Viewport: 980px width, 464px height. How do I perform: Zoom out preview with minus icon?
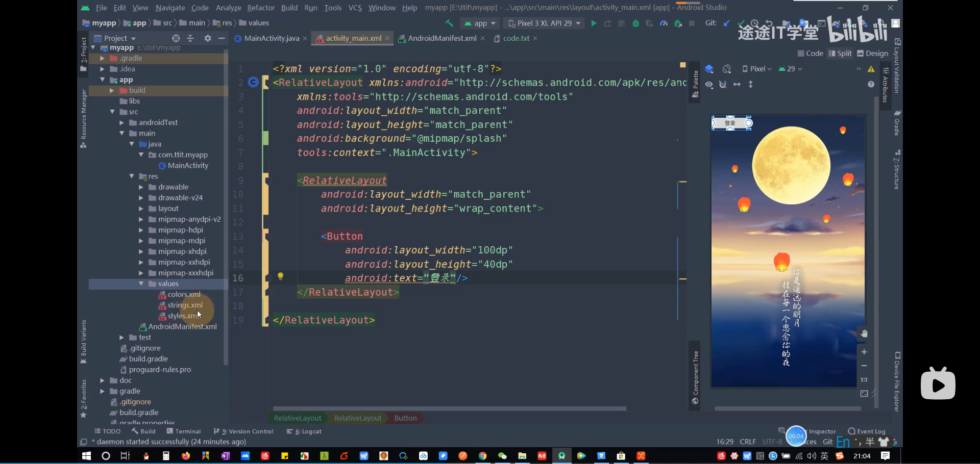[864, 366]
